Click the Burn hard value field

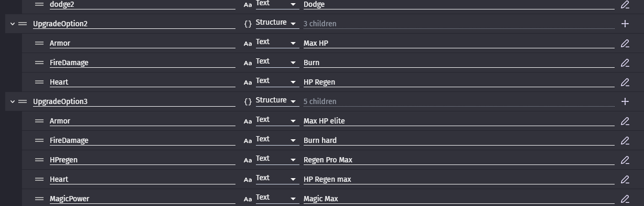click(x=459, y=140)
